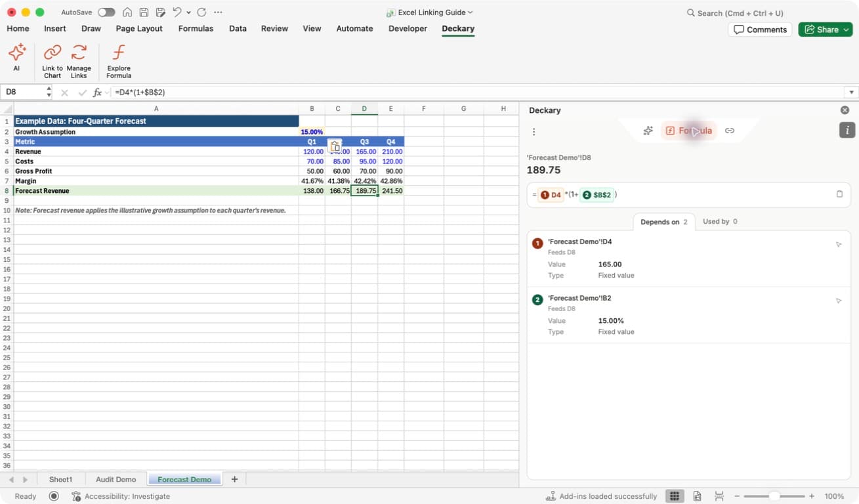The height and width of the screenshot is (504, 859).
Task: Open the more options ellipsis in title bar
Action: pyautogui.click(x=219, y=12)
